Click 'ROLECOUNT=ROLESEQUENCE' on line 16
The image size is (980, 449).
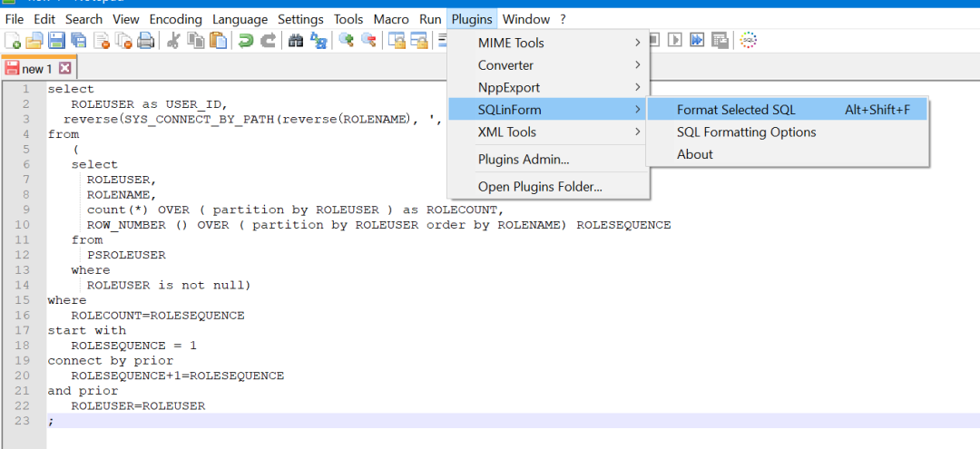click(158, 316)
